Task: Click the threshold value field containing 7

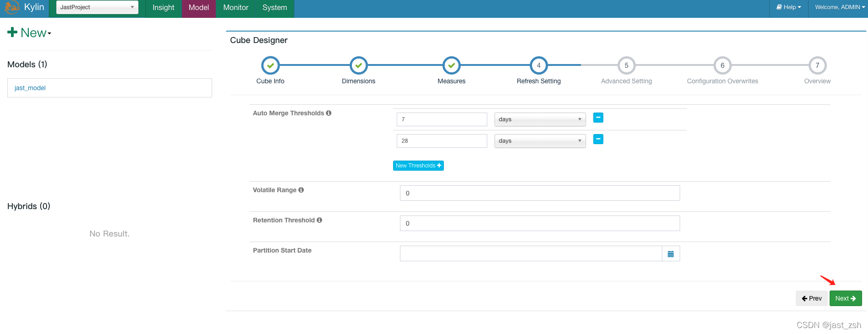Action: click(442, 119)
